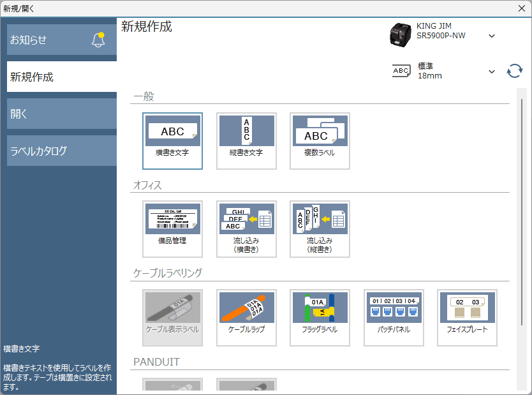
Task: Click the 新規作成 page title
Action: 147,26
